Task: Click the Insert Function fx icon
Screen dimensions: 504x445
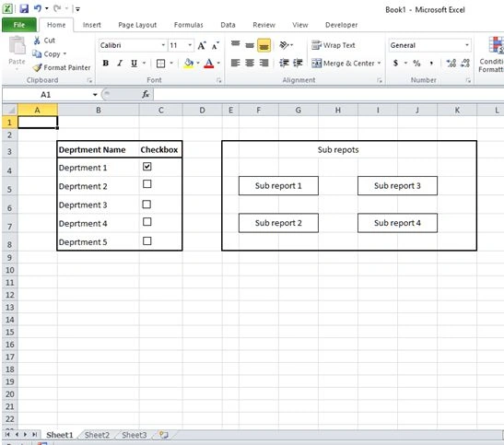Action: 146,94
